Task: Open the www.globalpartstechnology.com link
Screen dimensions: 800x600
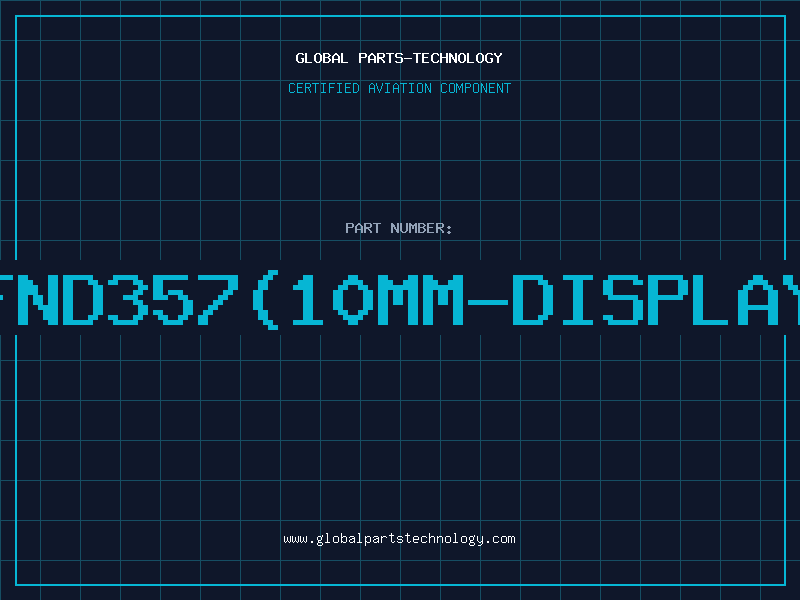Action: point(399,539)
